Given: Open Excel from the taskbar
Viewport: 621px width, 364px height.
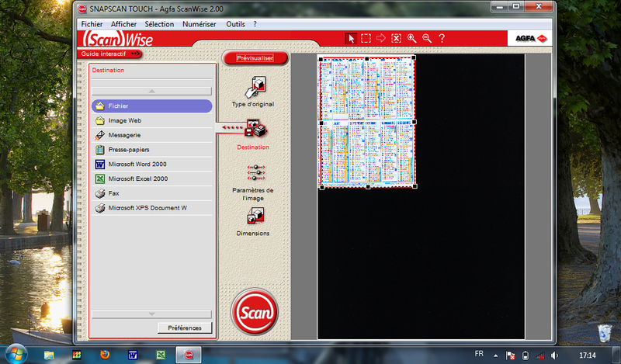Looking at the screenshot, I should 161,355.
